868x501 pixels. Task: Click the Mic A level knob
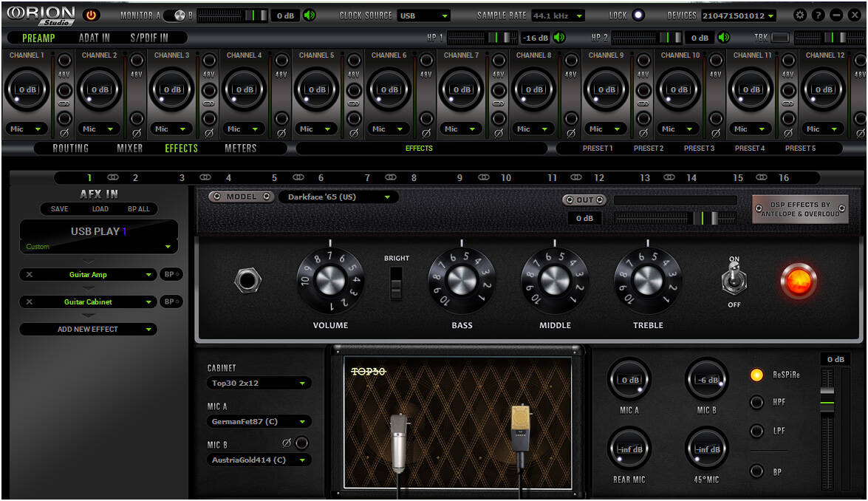click(629, 379)
